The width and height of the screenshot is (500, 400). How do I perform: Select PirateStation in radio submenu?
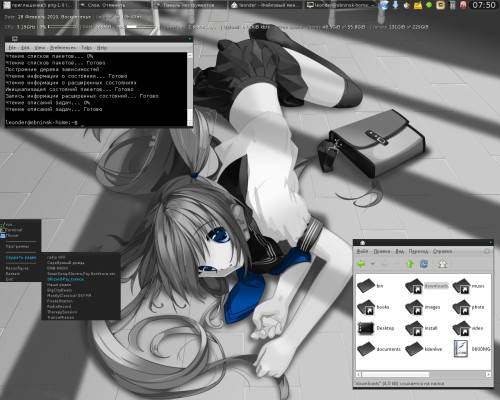tap(60, 301)
